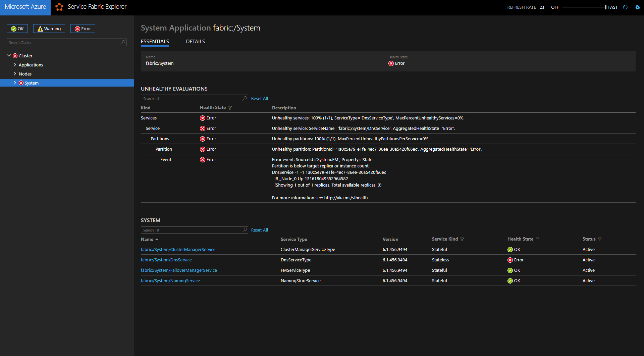
Task: Click the Service Fabric Explorer logo icon
Action: (59, 7)
